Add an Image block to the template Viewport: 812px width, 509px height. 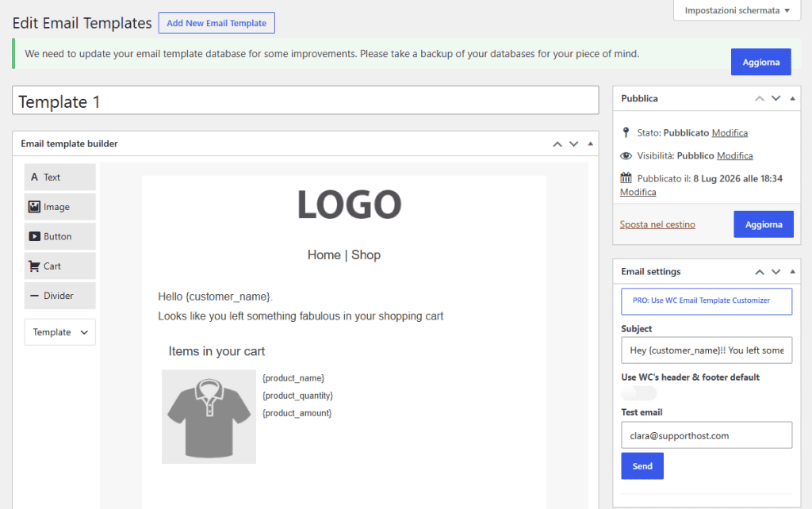click(59, 207)
